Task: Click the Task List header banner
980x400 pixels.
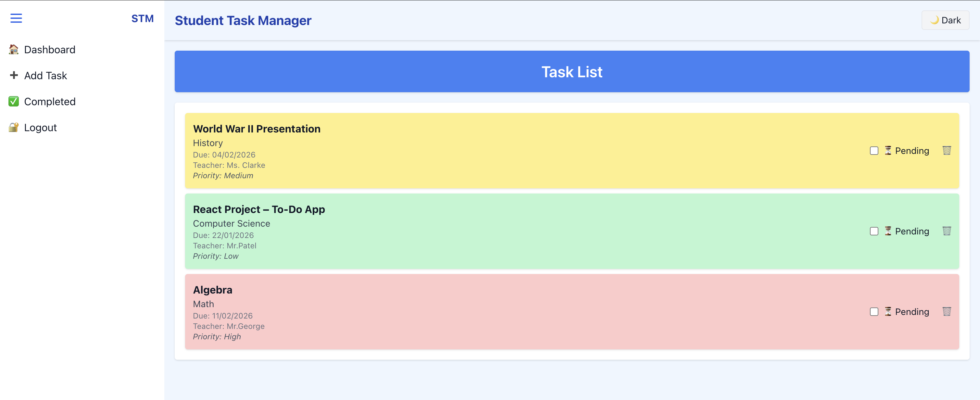Action: [x=572, y=71]
